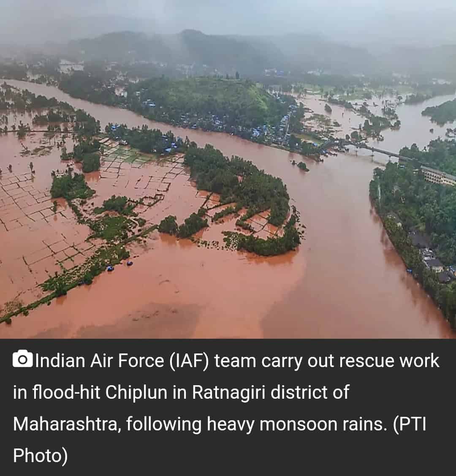
Task: Select the "(IAF)" abbreviation text
Action: 189,361
